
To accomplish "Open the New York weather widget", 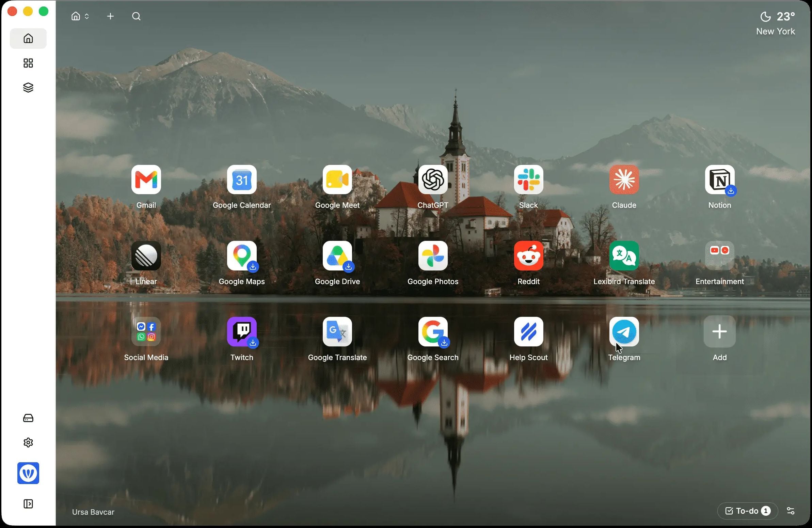I will tap(776, 23).
